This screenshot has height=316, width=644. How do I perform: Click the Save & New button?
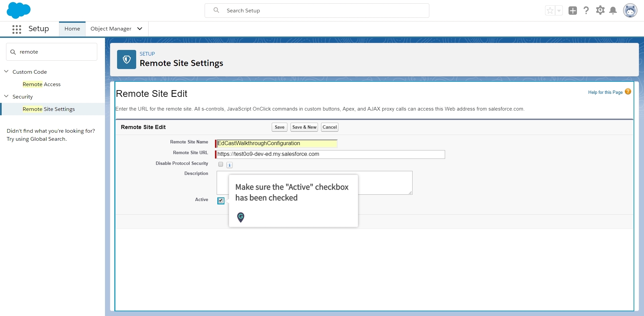point(304,127)
